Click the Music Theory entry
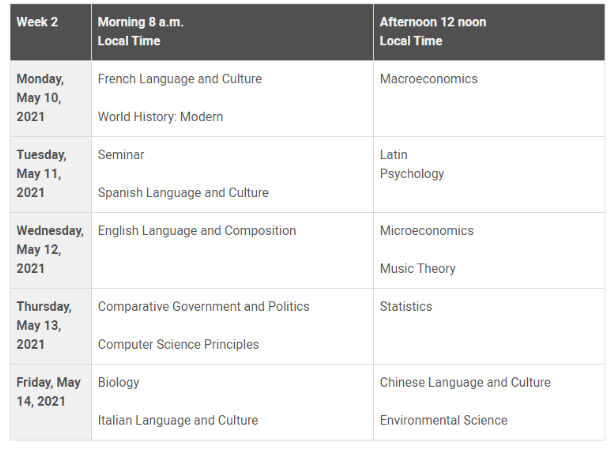 click(x=418, y=269)
